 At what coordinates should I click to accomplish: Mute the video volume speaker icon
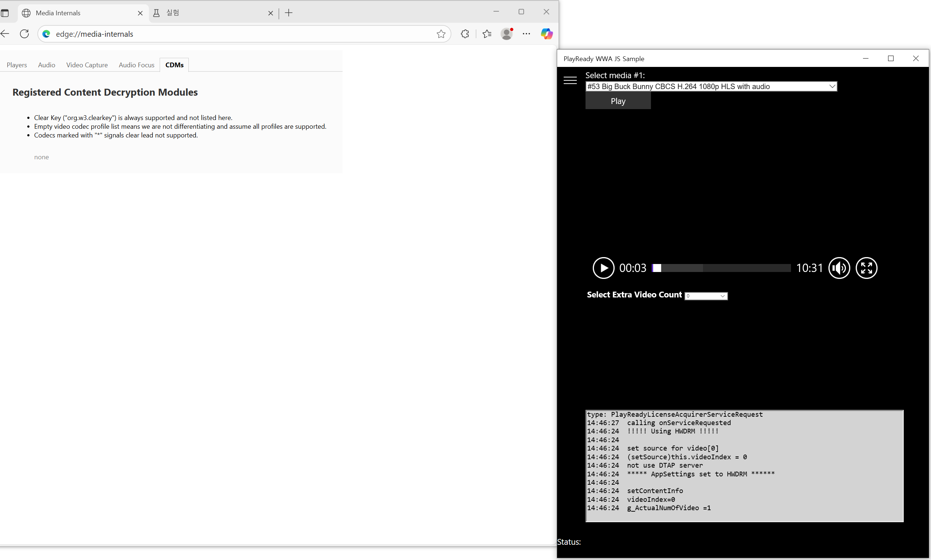(x=839, y=268)
